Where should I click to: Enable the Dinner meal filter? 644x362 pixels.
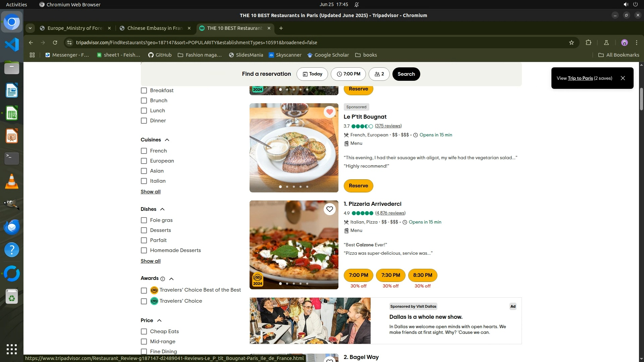coord(144,121)
